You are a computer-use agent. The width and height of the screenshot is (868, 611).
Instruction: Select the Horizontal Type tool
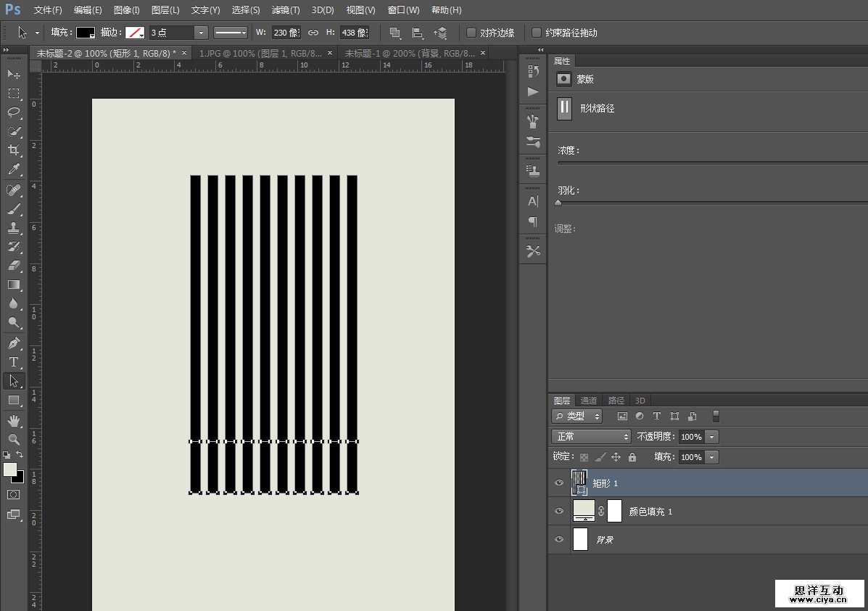point(14,361)
